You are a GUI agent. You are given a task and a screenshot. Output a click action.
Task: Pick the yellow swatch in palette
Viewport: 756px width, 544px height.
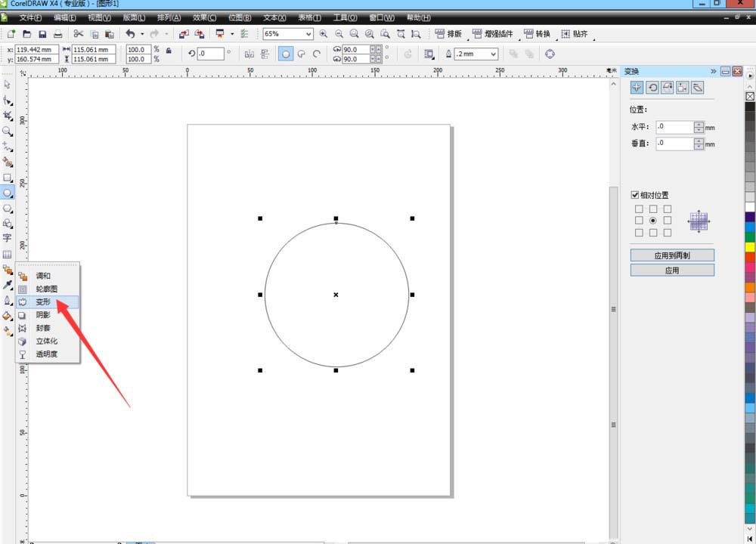pos(750,247)
